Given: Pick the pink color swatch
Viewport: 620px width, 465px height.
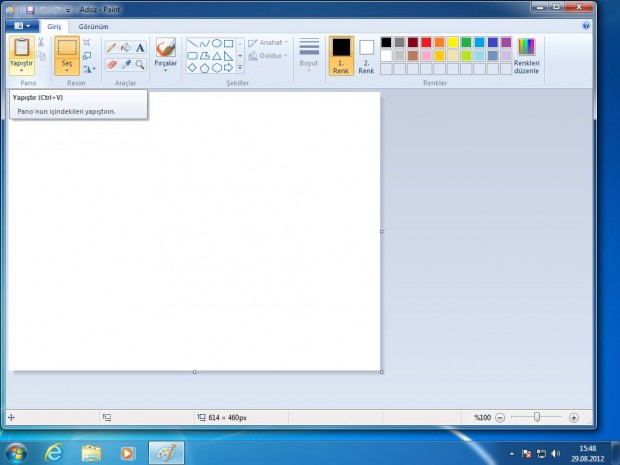Looking at the screenshot, I should (426, 56).
